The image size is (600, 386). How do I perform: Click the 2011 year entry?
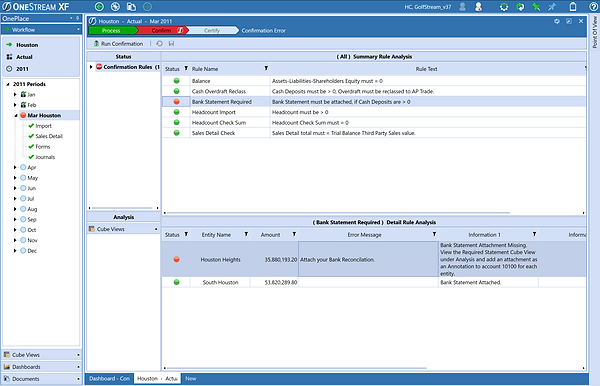22,69
